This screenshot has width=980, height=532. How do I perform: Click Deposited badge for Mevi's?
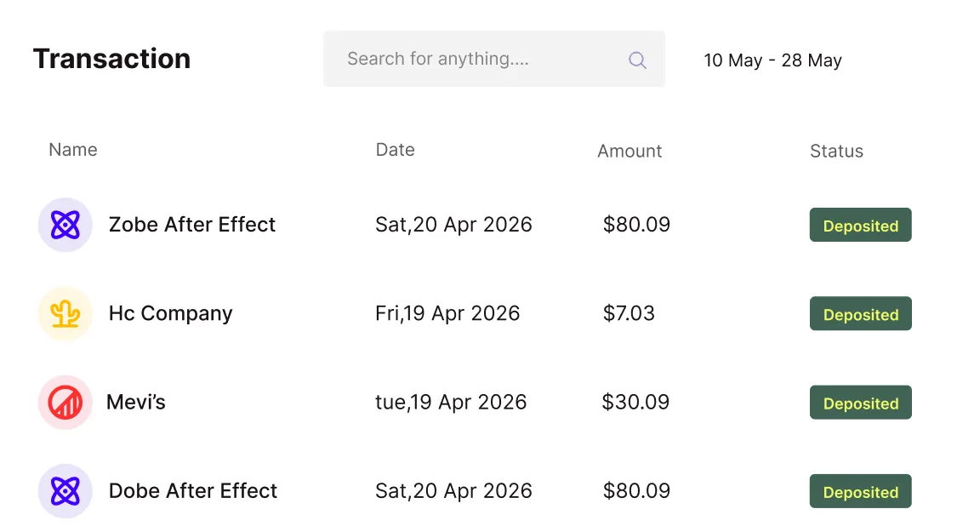(861, 403)
